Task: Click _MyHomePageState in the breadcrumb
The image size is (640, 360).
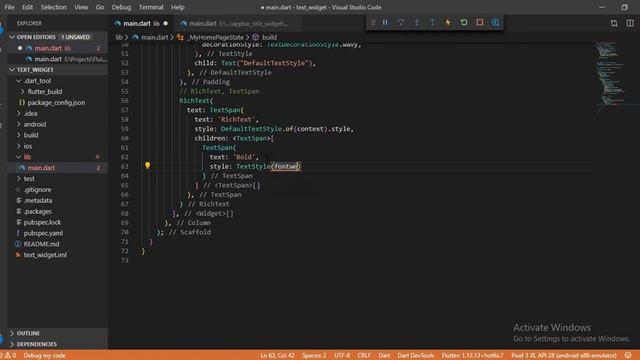Action: tap(215, 37)
